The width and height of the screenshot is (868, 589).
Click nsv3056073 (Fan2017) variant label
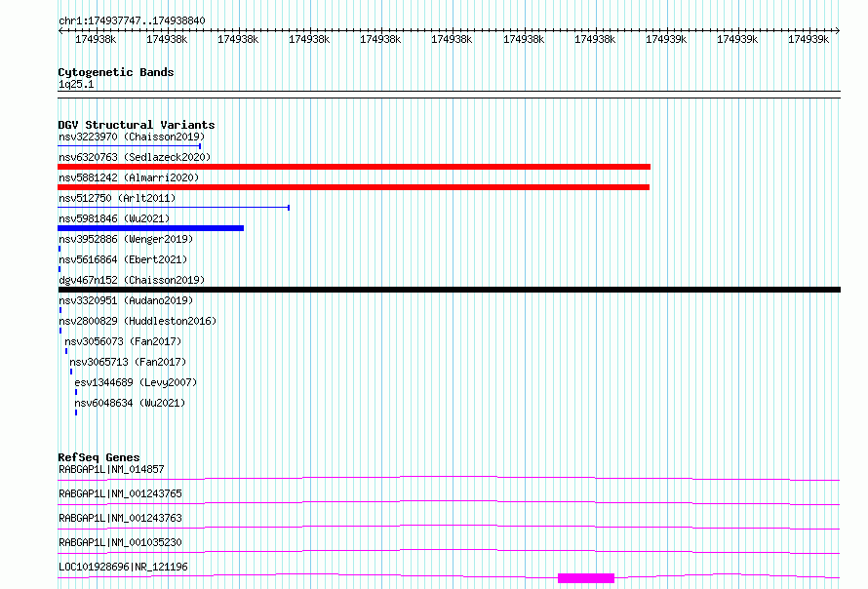point(123,341)
